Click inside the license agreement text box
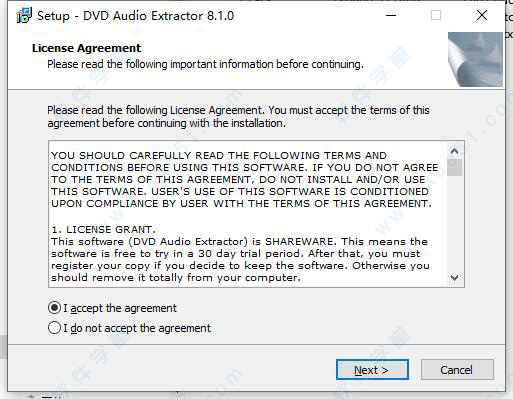 click(248, 214)
